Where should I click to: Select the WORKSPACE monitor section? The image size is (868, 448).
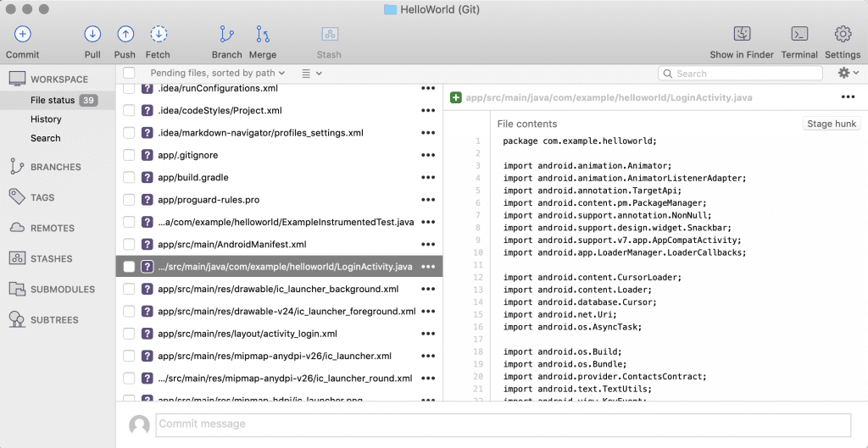[17, 79]
